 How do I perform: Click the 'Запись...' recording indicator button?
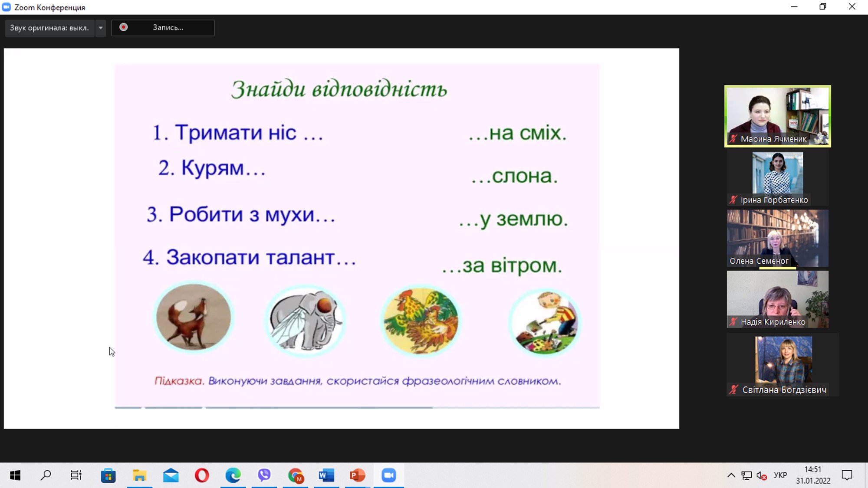[163, 28]
